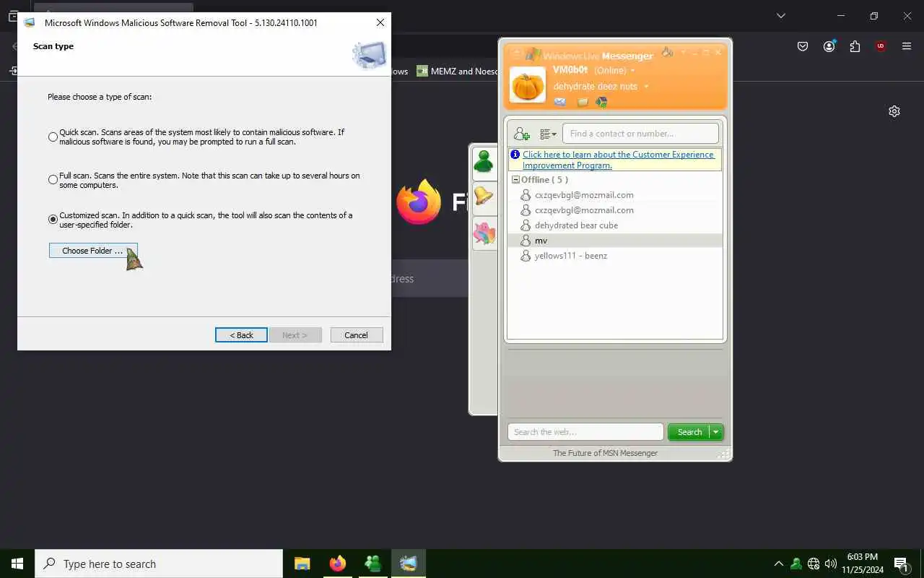Open the Firefox list all tabs chevron

[x=780, y=15]
